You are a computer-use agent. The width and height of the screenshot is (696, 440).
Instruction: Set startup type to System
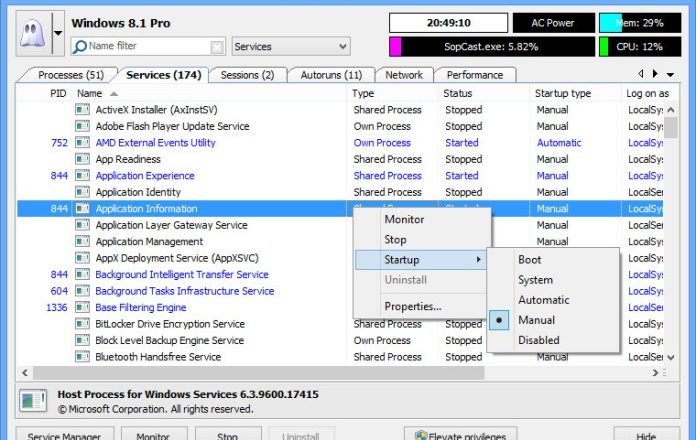click(x=553, y=280)
